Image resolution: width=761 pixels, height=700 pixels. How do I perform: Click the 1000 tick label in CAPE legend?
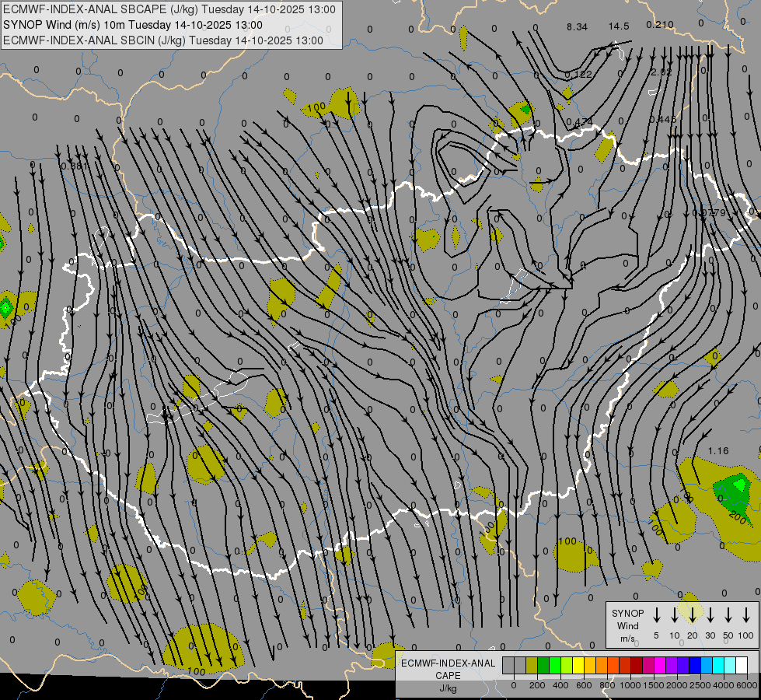click(630, 685)
